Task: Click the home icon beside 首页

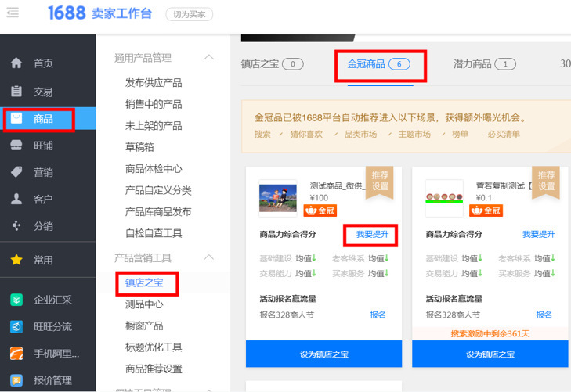Action: (x=16, y=63)
